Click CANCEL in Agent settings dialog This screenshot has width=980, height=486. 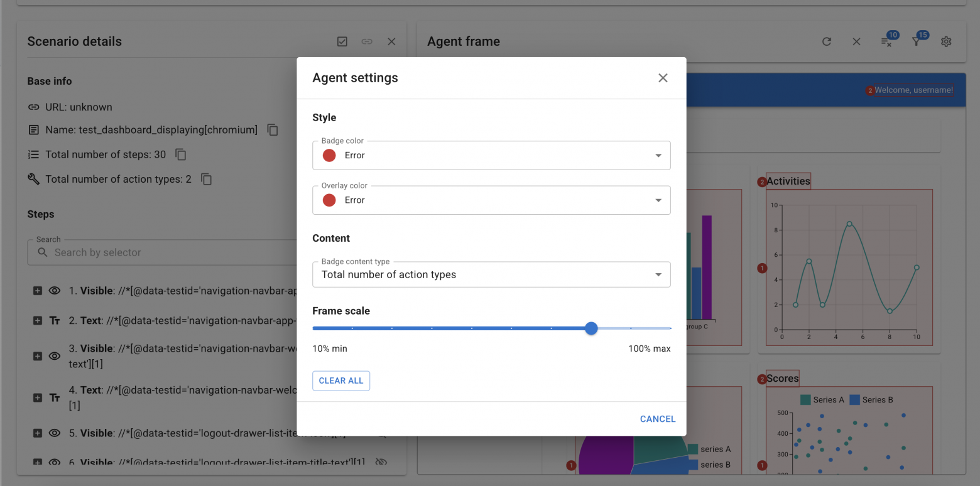click(x=658, y=419)
